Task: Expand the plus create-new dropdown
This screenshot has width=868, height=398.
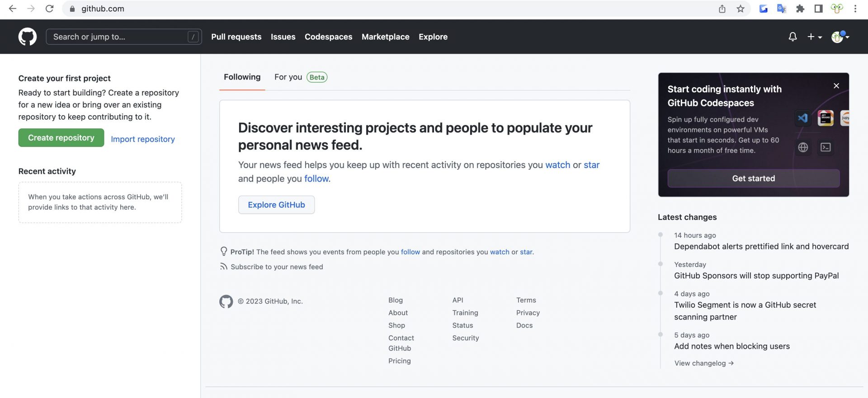Action: pyautogui.click(x=815, y=37)
